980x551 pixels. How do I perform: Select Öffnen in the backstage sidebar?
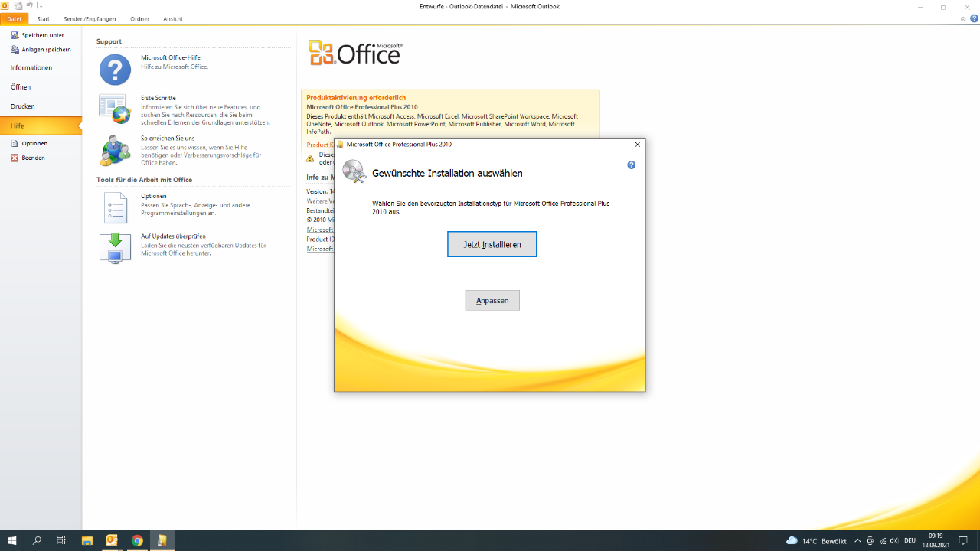[x=21, y=87]
